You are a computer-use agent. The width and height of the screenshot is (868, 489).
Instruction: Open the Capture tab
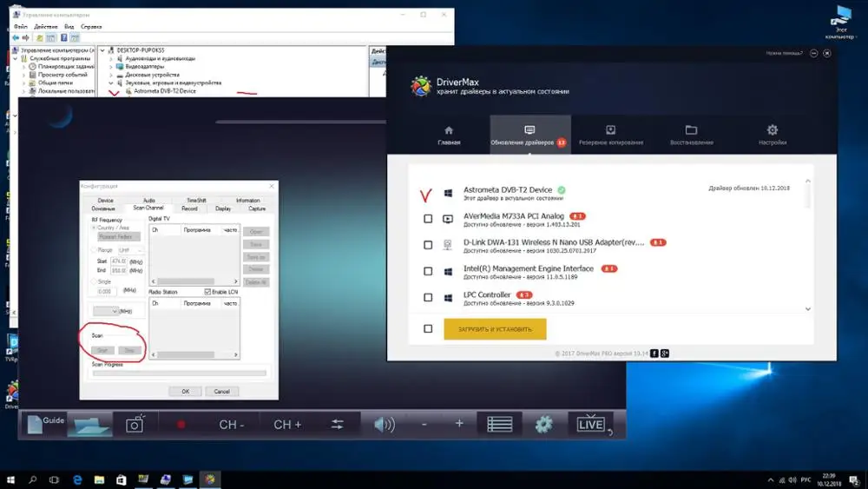pyautogui.click(x=257, y=208)
